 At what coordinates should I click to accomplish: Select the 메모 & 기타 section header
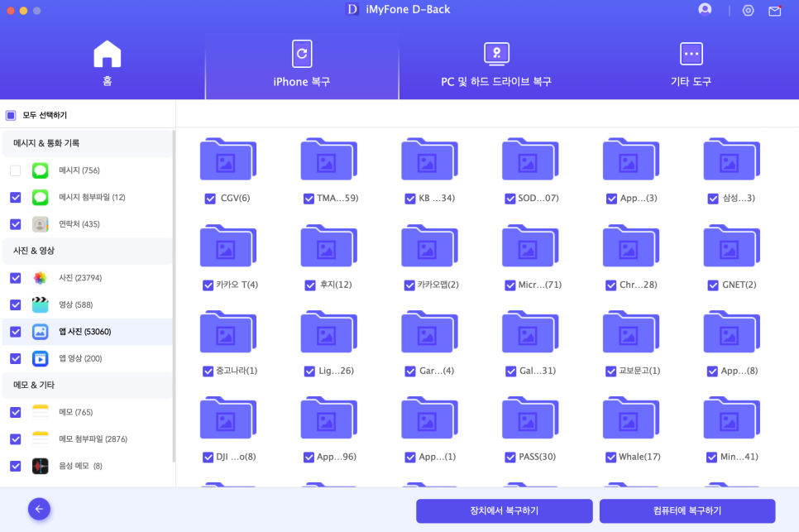[88, 386]
